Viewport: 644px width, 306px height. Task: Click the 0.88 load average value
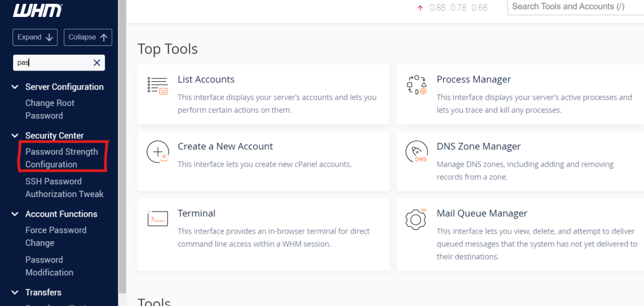[x=438, y=8]
